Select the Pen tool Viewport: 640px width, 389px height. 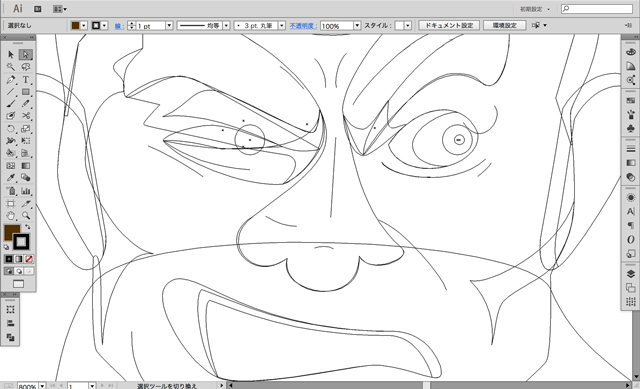11,80
